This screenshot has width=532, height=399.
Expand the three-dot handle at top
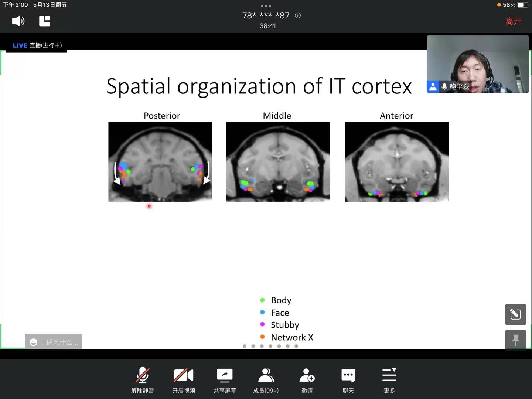pyautogui.click(x=266, y=6)
